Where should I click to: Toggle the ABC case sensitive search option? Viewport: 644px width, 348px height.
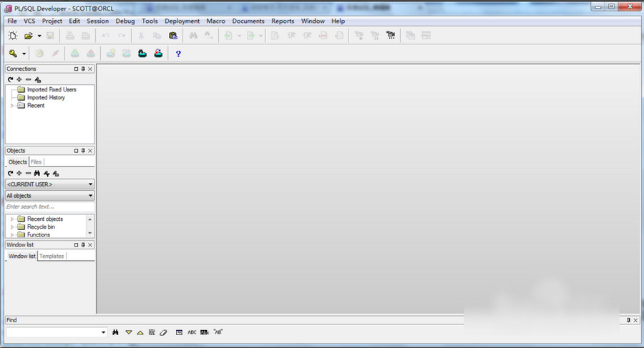tap(192, 332)
